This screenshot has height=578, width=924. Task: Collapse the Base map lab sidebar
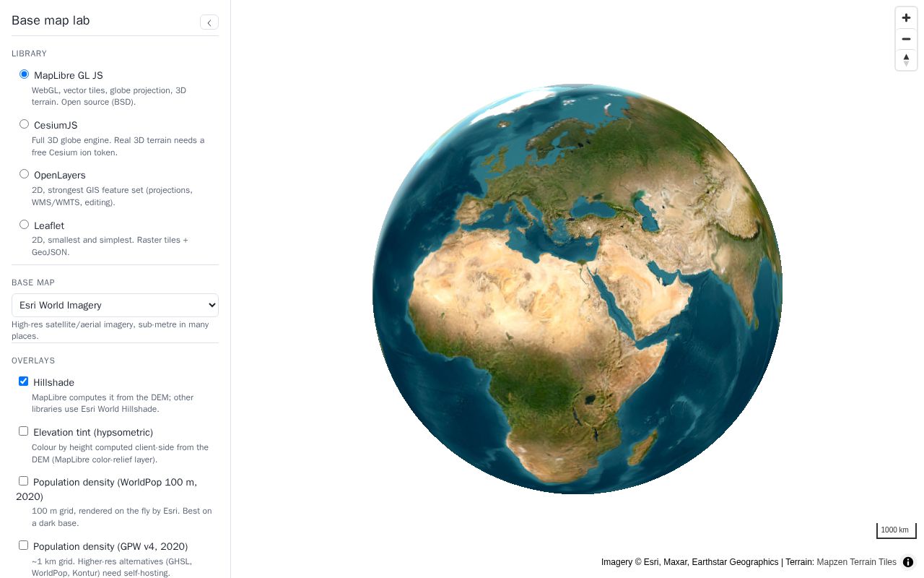coord(209,22)
